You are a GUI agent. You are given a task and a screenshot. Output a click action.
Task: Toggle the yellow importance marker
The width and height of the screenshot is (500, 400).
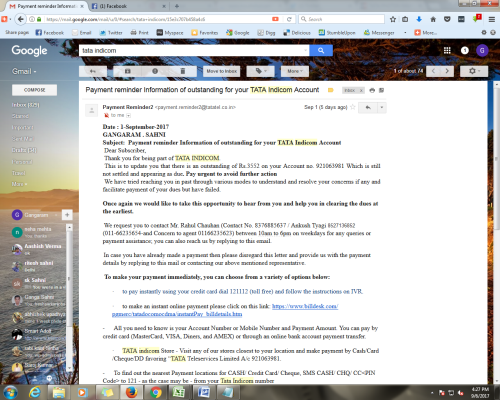point(331,90)
